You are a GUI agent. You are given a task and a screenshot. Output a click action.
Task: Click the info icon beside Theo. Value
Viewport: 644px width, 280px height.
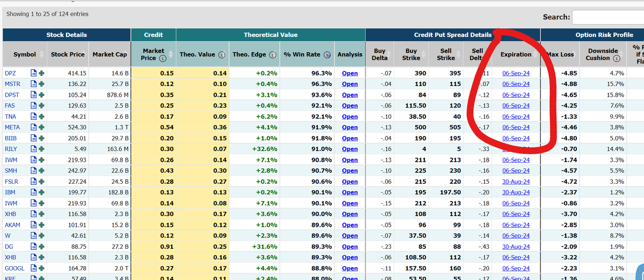(221, 54)
